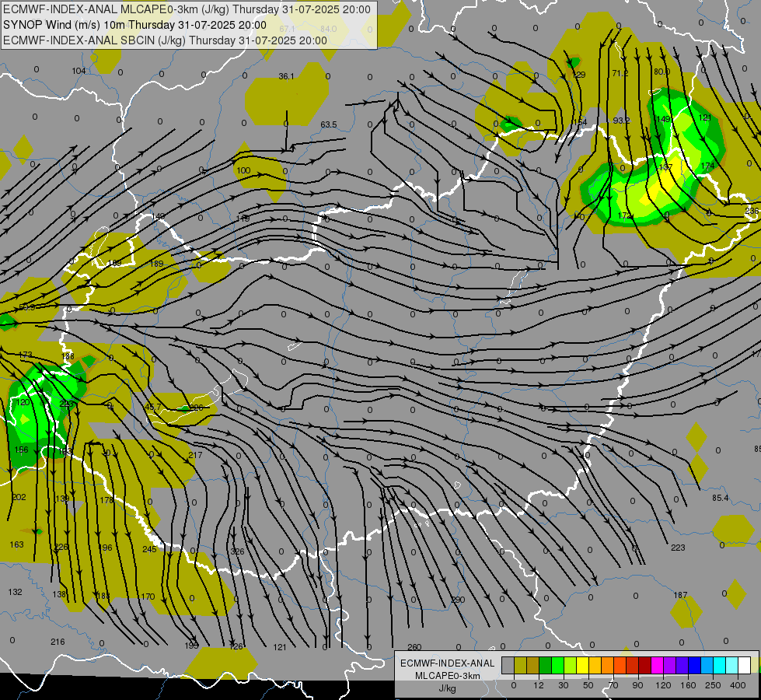The width and height of the screenshot is (761, 700).
Task: Select the magenta legend swatch
Action: pyautogui.click(x=657, y=666)
